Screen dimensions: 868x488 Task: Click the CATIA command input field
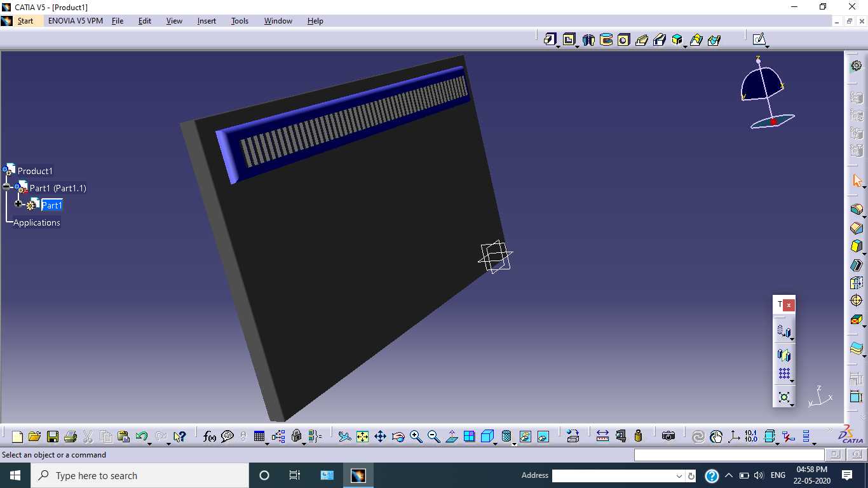pos(729,455)
